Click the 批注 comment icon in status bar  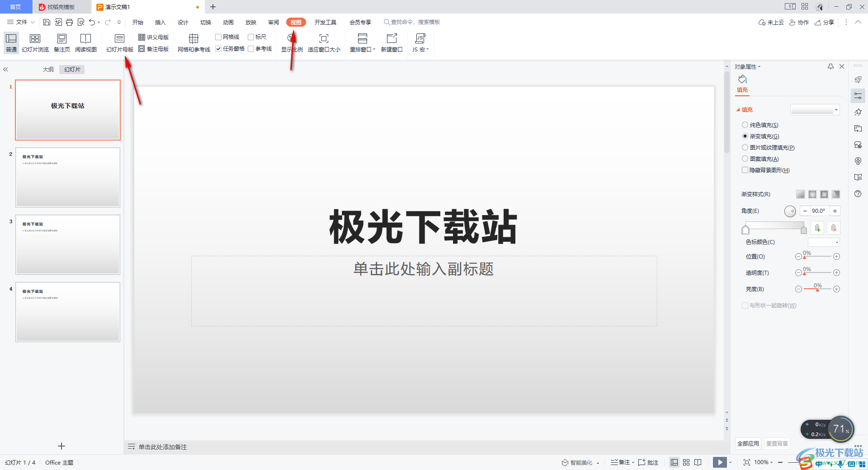(648, 462)
